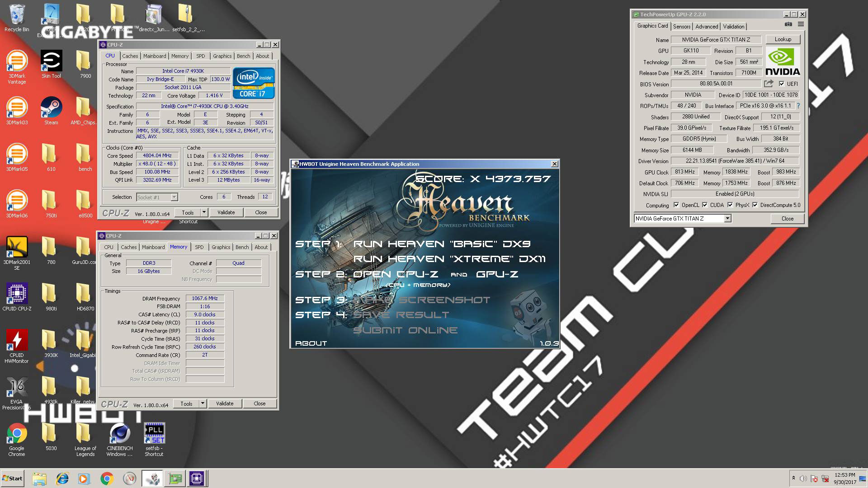
Task: Open the Mainboard tab in the CPU-Z window with the CPU tab open
Action: (155, 56)
